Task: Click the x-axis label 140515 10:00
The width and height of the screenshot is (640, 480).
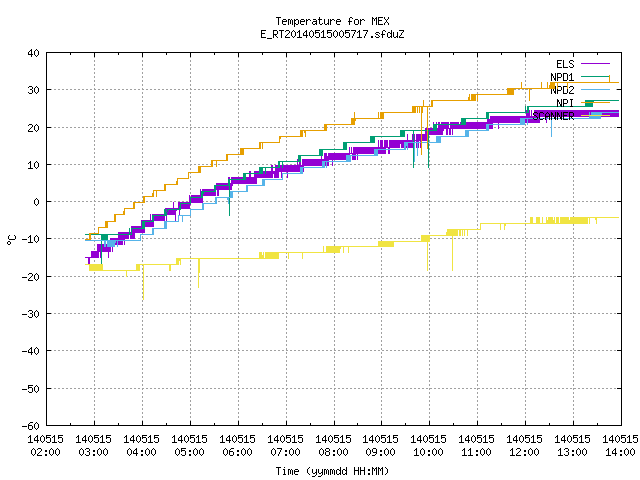Action: (428, 445)
